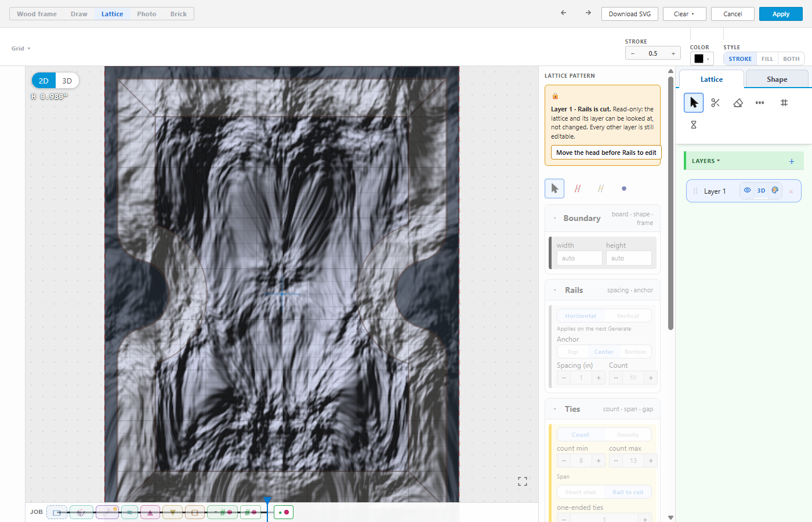Open the yellow down-triangle job step
812x522 pixels.
(x=172, y=512)
